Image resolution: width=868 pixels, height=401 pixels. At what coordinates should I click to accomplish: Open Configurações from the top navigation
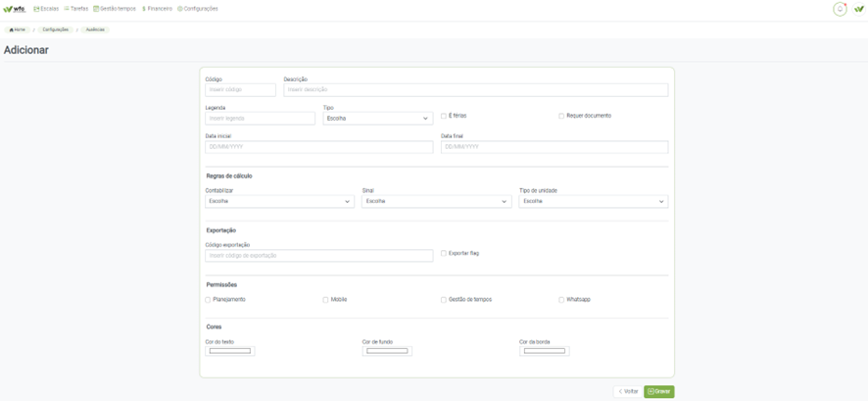click(198, 8)
